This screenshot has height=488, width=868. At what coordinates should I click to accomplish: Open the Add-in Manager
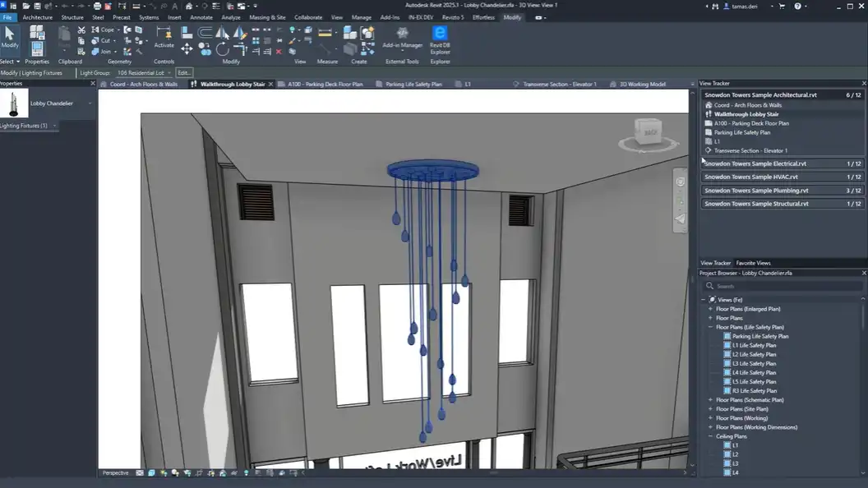point(403,37)
